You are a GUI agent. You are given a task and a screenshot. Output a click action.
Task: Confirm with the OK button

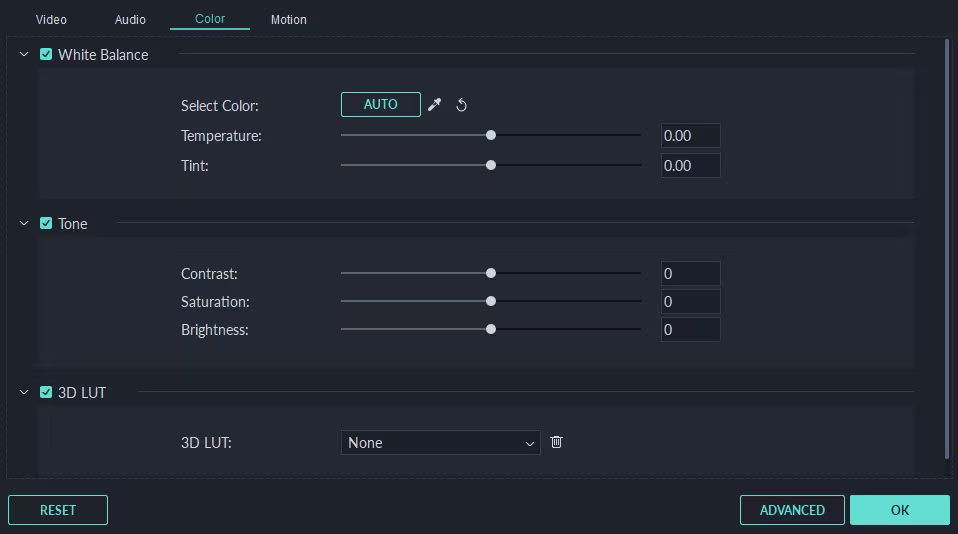point(899,510)
